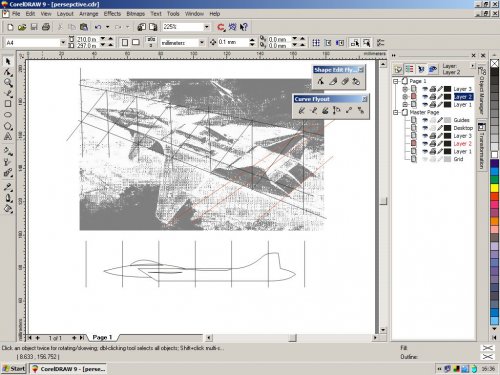
Task: Click the Page 1 tab at bottom
Action: click(102, 337)
